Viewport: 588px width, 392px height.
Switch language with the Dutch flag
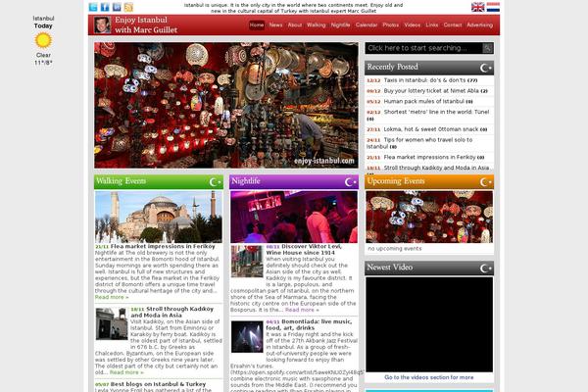click(493, 7)
